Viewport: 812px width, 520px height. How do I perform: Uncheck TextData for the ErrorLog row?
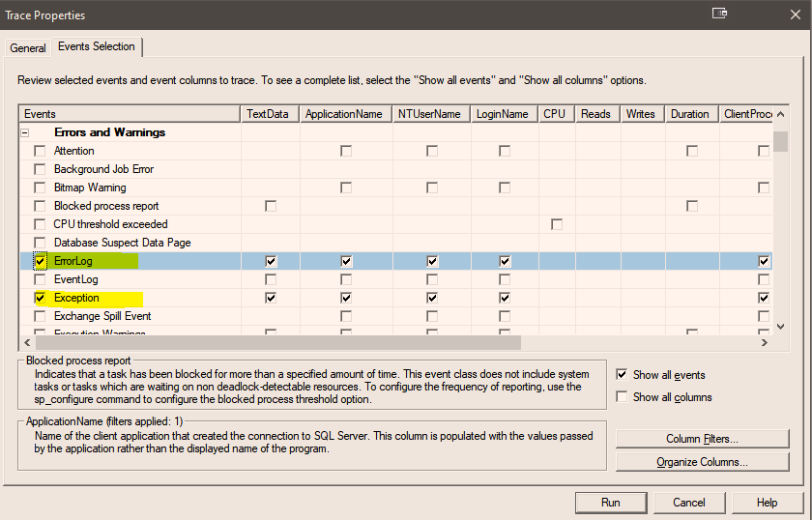click(271, 261)
